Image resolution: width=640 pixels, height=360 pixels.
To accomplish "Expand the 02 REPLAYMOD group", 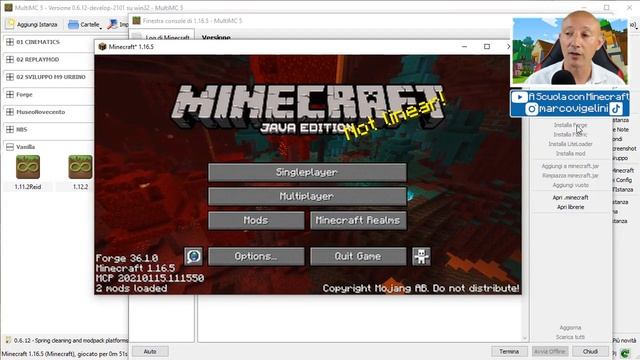I will (10, 60).
